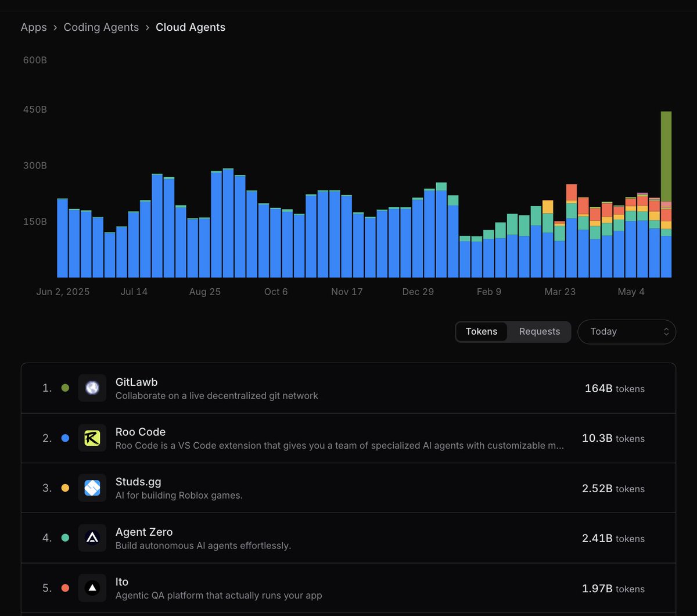Click the 150B y-axis label
Viewport: 697px width, 616px height.
coord(35,221)
